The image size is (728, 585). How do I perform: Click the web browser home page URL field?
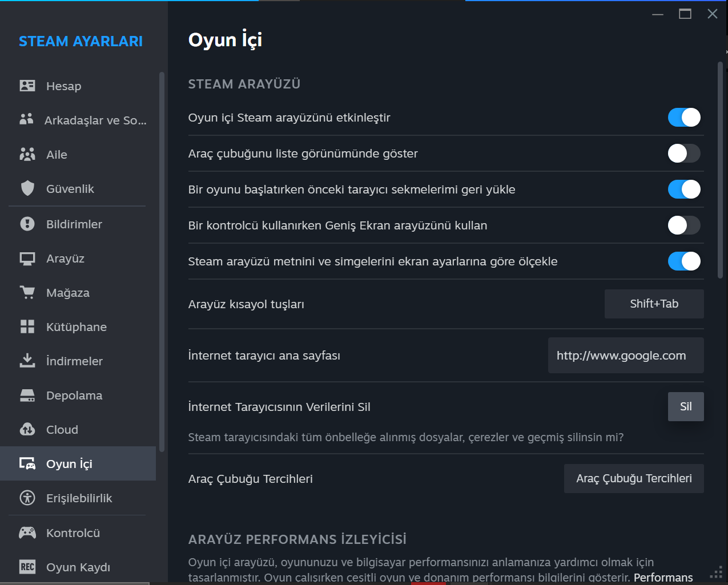626,356
